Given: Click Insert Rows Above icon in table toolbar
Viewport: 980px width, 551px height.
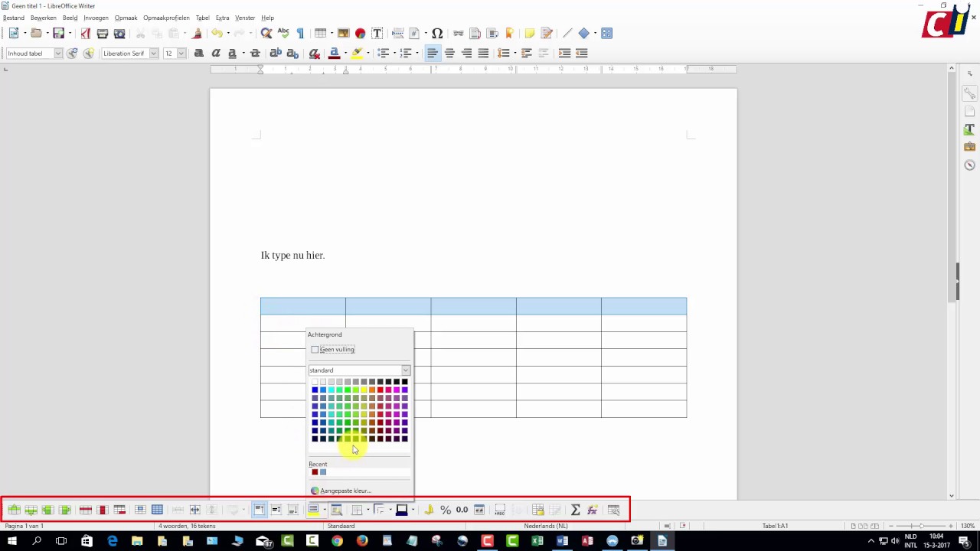Looking at the screenshot, I should tap(14, 510).
